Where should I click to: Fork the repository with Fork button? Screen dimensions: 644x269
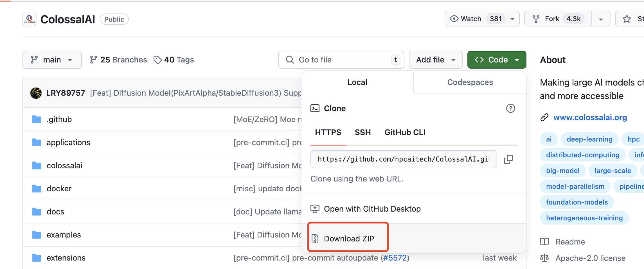click(x=558, y=19)
